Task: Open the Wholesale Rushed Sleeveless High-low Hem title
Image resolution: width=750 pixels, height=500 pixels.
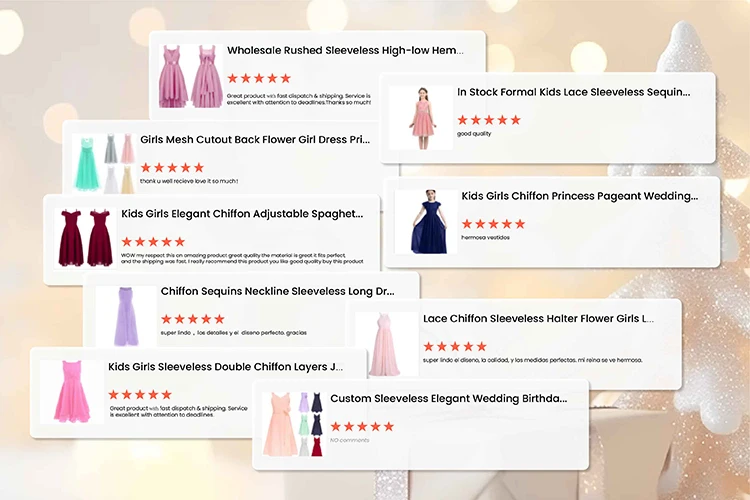Action: pyautogui.click(x=345, y=51)
